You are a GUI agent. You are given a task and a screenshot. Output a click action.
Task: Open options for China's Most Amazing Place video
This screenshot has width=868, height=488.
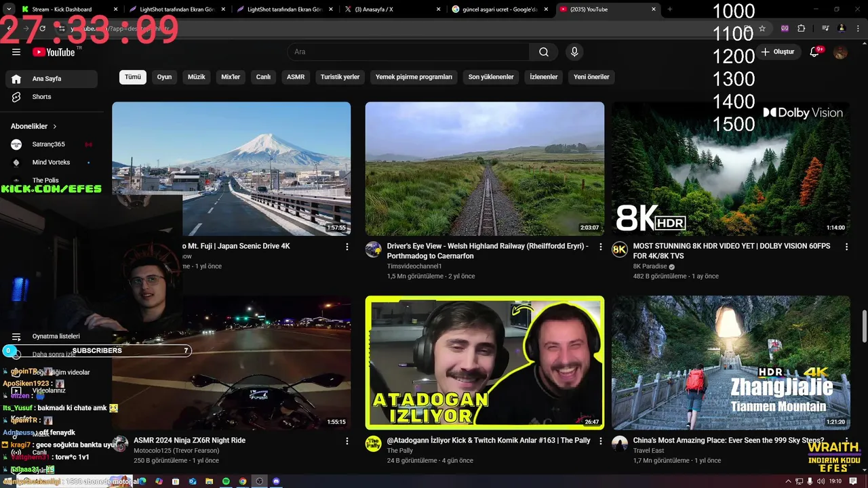tap(846, 441)
